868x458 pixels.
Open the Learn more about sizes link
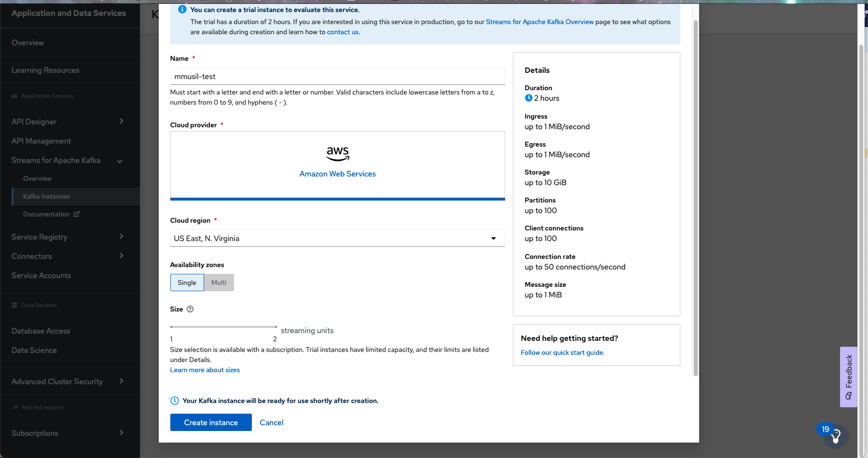click(205, 370)
